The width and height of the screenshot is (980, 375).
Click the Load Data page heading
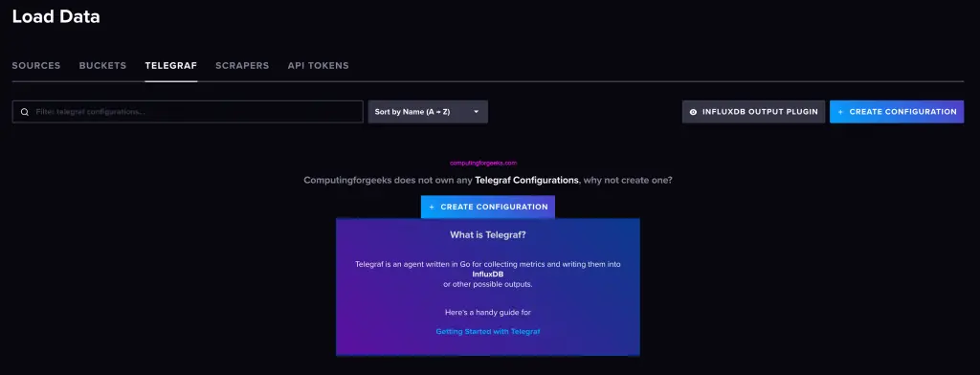[x=56, y=17]
